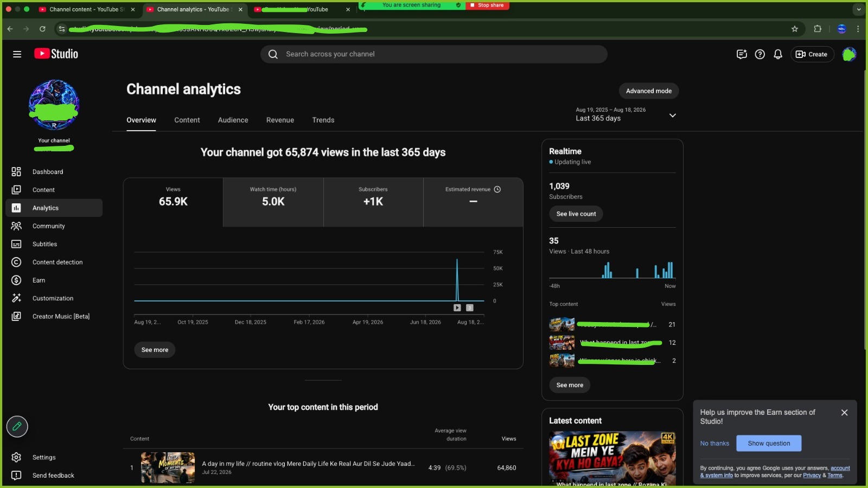Click the Create button
The width and height of the screenshot is (868, 488).
pyautogui.click(x=812, y=54)
